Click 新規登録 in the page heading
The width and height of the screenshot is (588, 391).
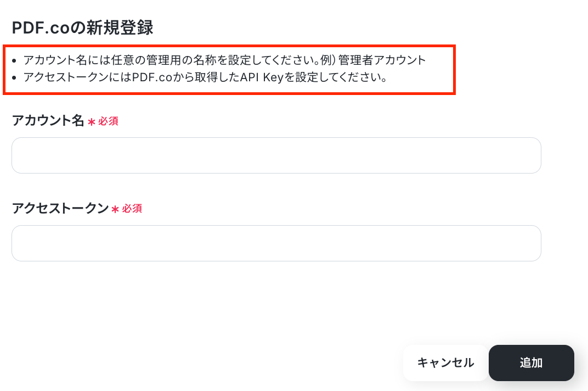point(121,27)
